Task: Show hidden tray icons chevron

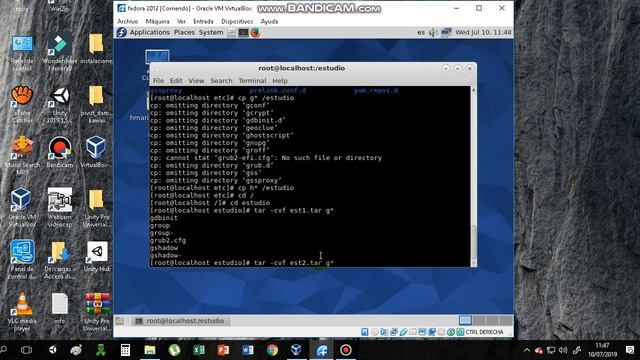Action: tap(527, 350)
